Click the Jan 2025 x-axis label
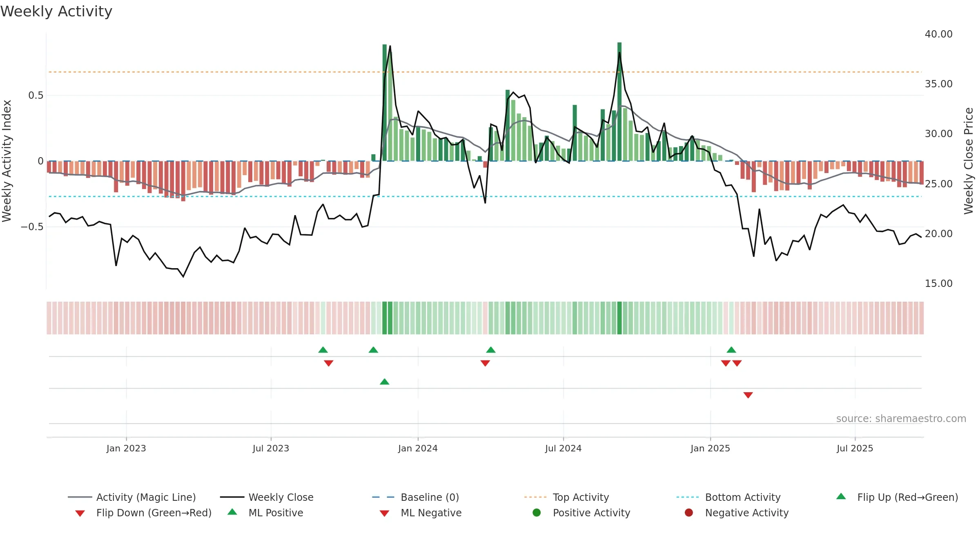This screenshot has height=551, width=980. point(710,449)
